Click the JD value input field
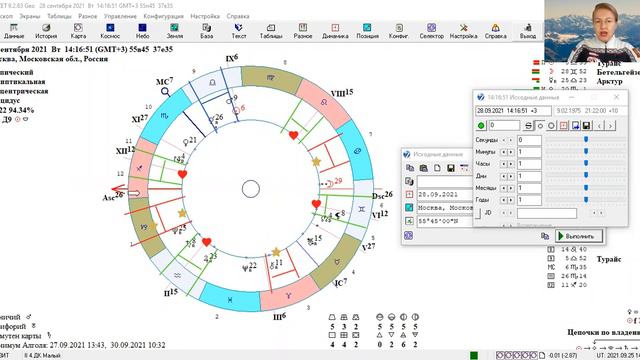The height and width of the screenshot is (360, 640). [547, 213]
